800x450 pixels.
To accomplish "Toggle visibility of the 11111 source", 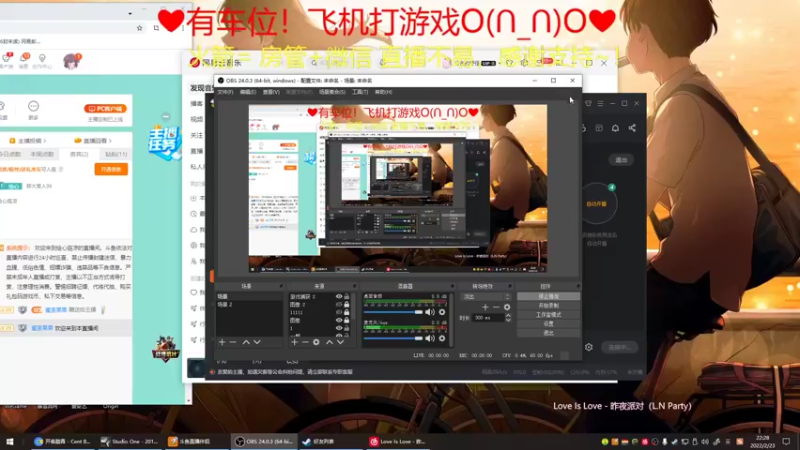I will 339,312.
